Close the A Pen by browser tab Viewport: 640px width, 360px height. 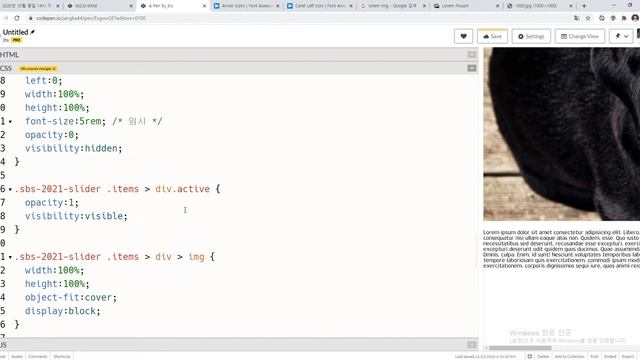pyautogui.click(x=204, y=6)
